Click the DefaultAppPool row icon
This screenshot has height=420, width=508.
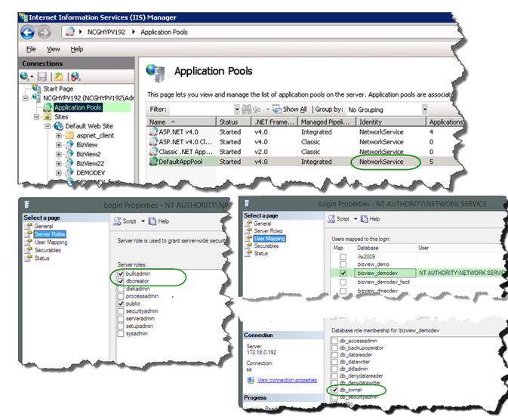click(153, 161)
